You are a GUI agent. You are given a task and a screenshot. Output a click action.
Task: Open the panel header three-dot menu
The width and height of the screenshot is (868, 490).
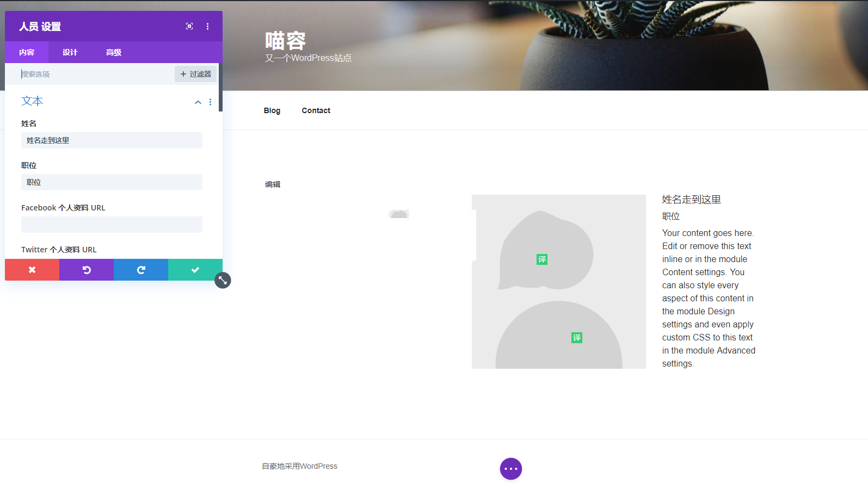[x=207, y=26]
